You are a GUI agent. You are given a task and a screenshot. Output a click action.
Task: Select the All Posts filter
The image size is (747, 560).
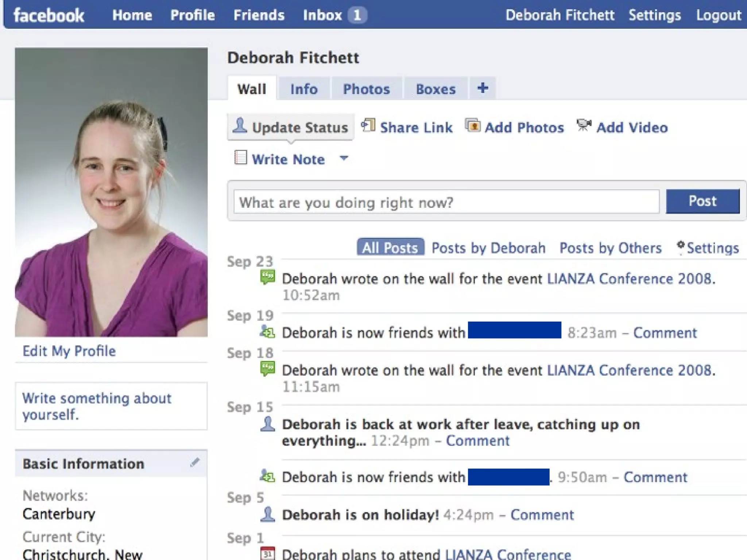(x=390, y=248)
